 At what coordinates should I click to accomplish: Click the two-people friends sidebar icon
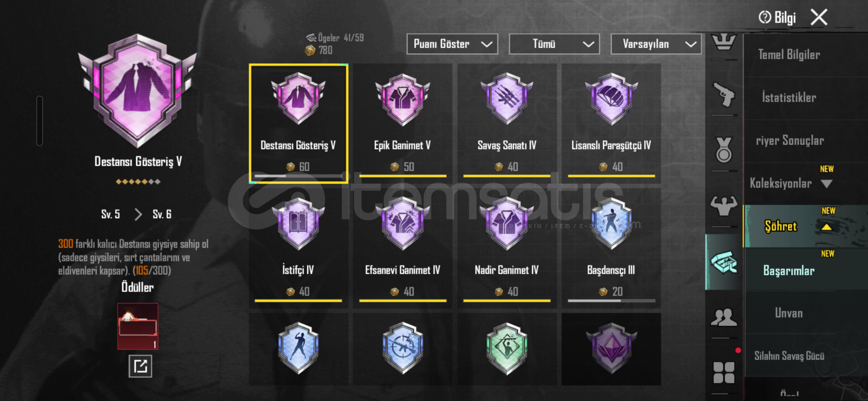[x=723, y=317]
